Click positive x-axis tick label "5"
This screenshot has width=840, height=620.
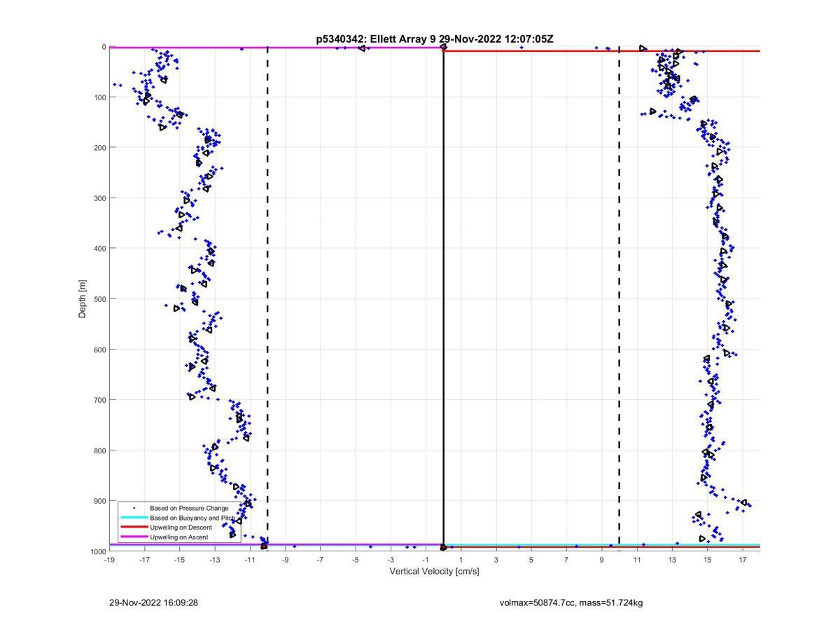531,560
